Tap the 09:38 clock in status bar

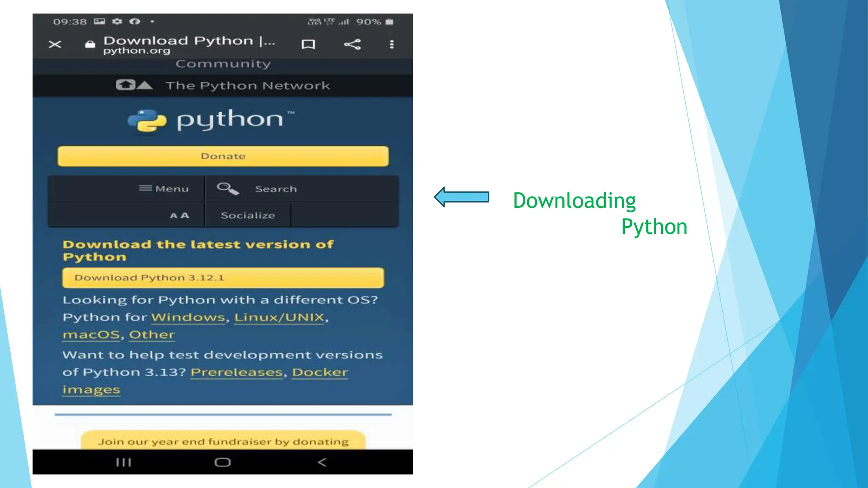70,22
